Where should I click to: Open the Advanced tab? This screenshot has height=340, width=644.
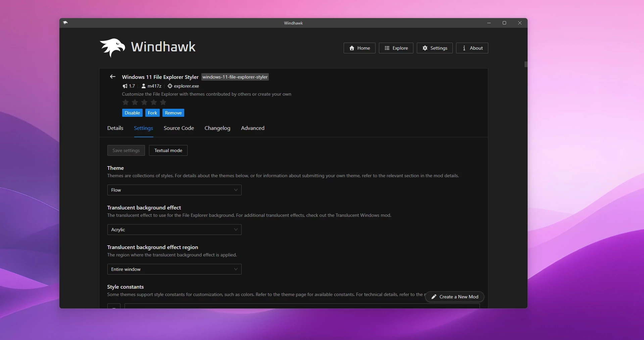[253, 128]
